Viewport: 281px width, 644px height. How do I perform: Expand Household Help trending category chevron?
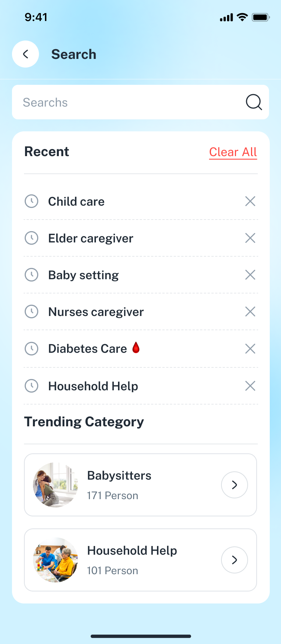234,560
